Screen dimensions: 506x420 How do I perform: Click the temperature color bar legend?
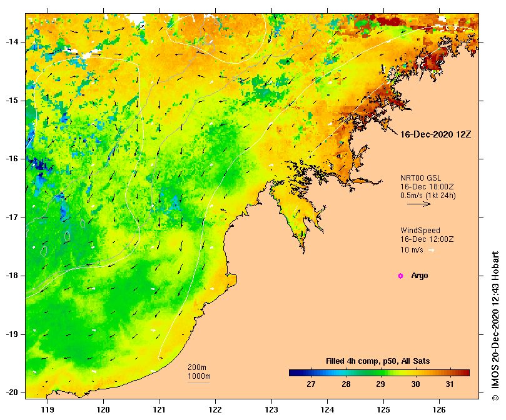point(379,373)
